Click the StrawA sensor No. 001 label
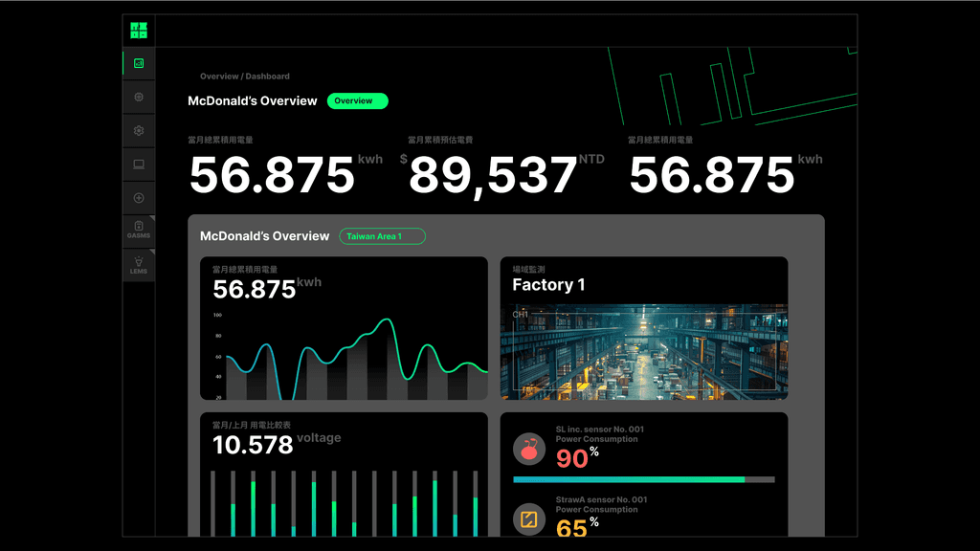This screenshot has width=980, height=551. [x=601, y=499]
